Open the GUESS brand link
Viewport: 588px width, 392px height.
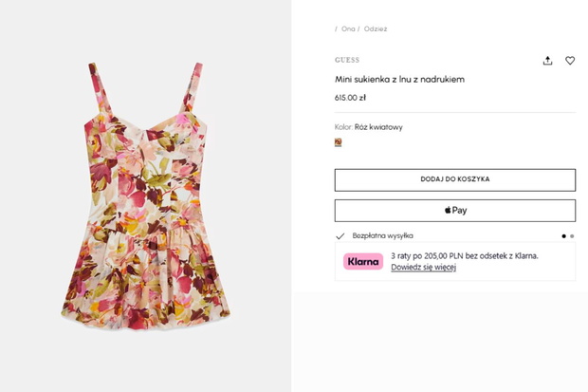[347, 60]
